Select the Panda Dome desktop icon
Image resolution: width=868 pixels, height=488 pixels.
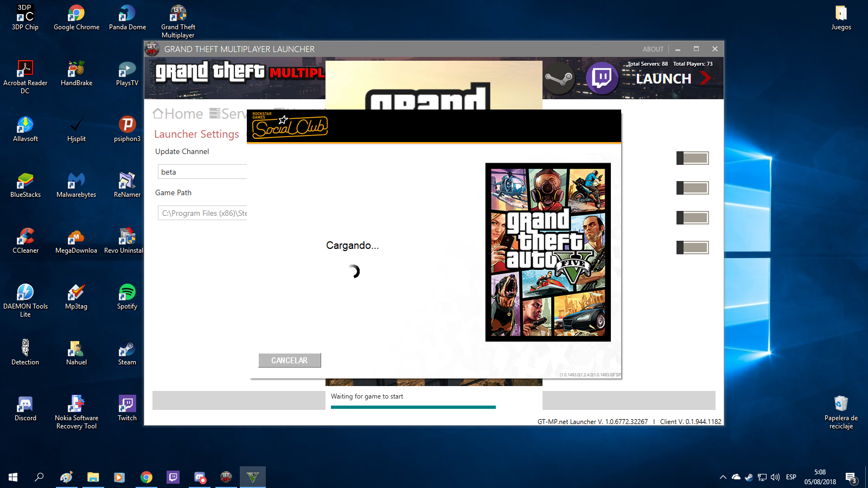click(x=127, y=17)
